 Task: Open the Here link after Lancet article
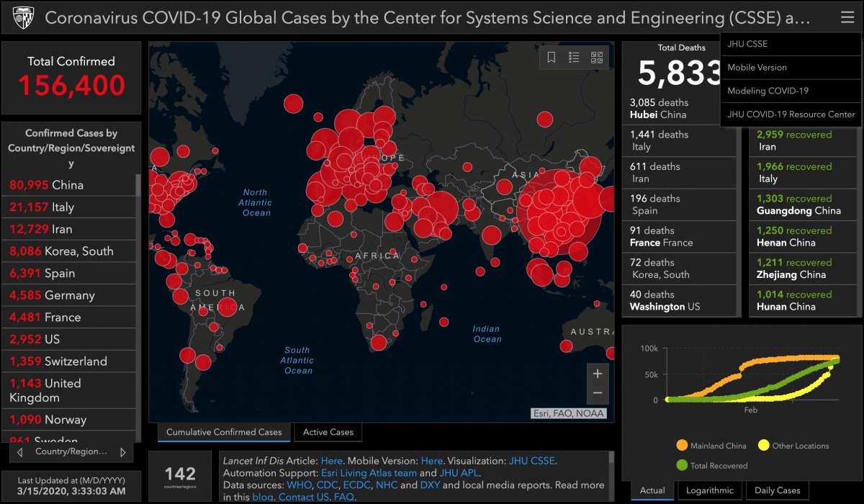pos(332,461)
